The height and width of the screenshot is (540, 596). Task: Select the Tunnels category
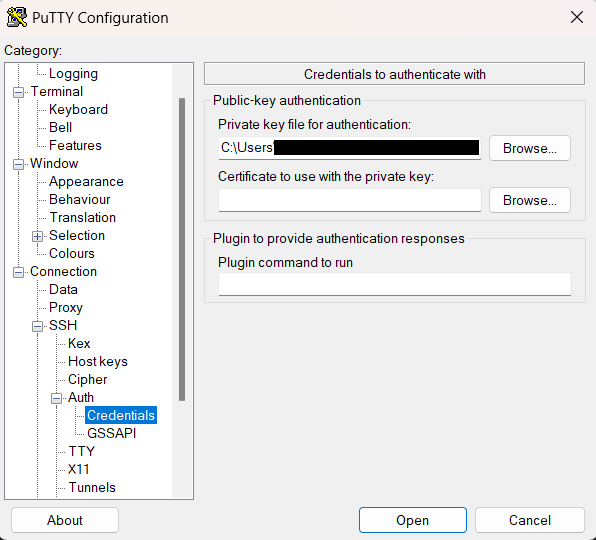pos(92,487)
